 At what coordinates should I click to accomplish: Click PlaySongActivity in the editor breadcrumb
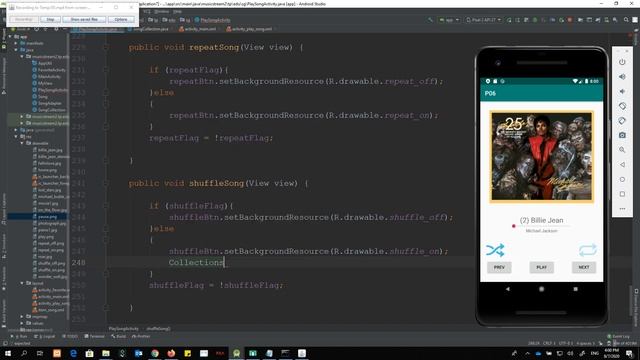(124, 329)
